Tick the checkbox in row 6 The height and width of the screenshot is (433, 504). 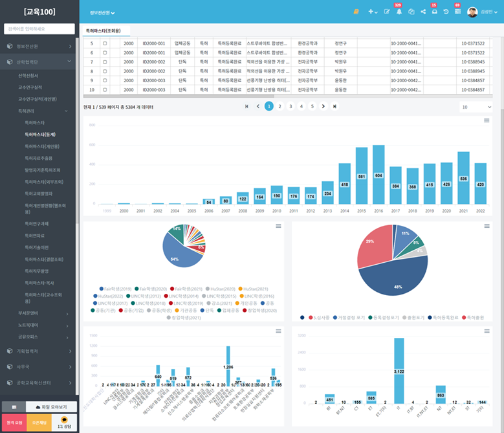pos(105,52)
